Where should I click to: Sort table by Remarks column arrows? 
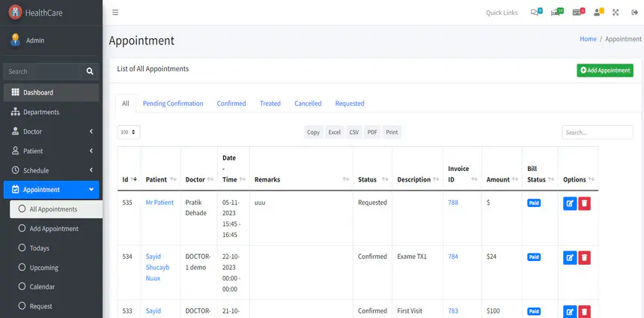click(x=346, y=179)
